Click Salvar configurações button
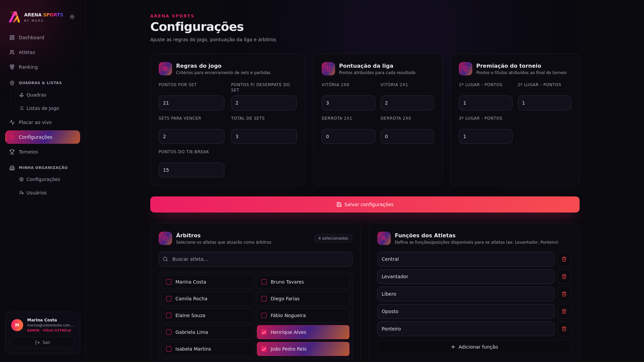The width and height of the screenshot is (644, 362). click(365, 204)
